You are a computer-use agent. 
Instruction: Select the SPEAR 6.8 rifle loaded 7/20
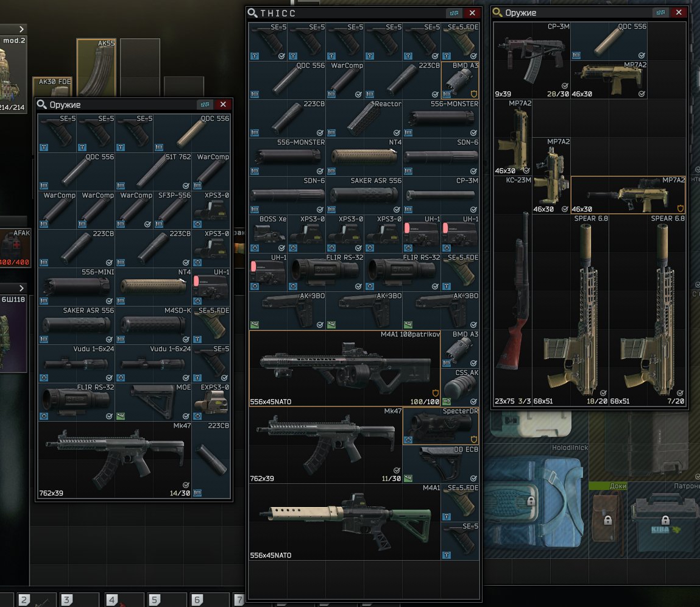[x=648, y=310]
